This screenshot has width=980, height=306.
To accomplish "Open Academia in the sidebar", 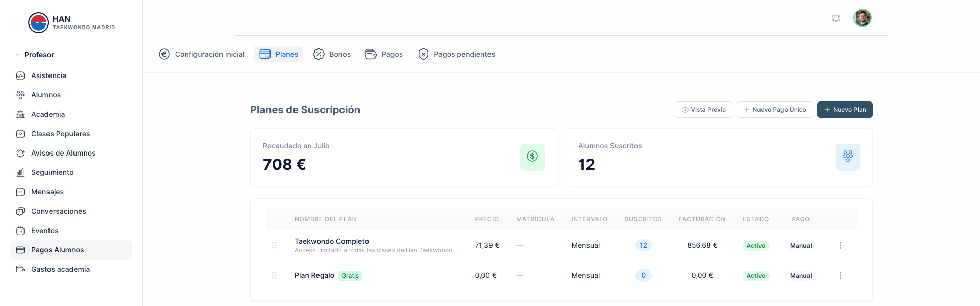I will coord(71,114).
